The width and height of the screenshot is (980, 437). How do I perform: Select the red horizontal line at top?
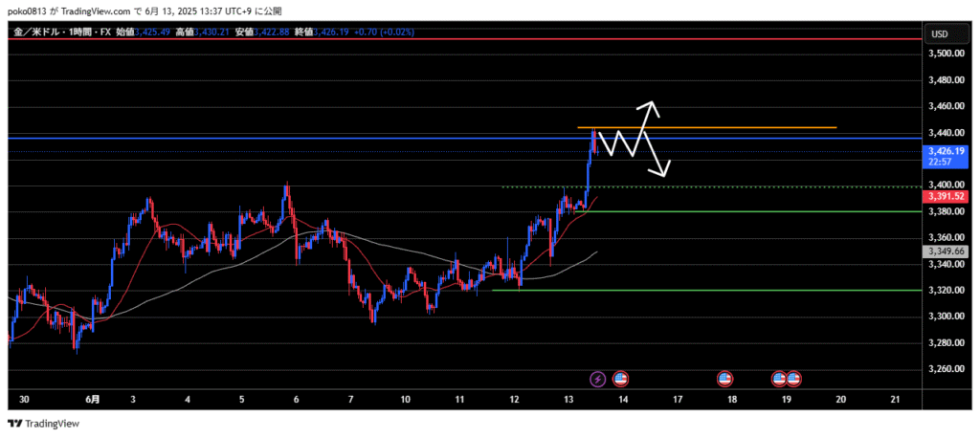(x=383, y=39)
